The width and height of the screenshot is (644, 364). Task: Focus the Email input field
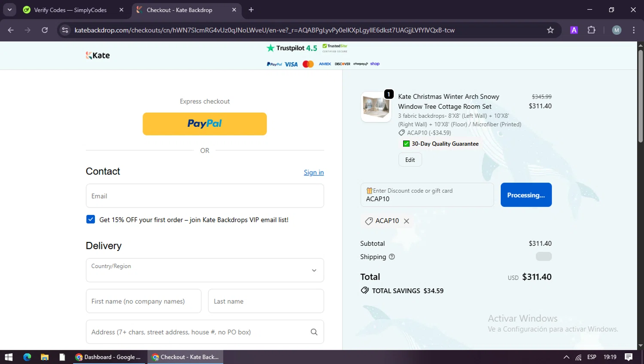click(205, 196)
